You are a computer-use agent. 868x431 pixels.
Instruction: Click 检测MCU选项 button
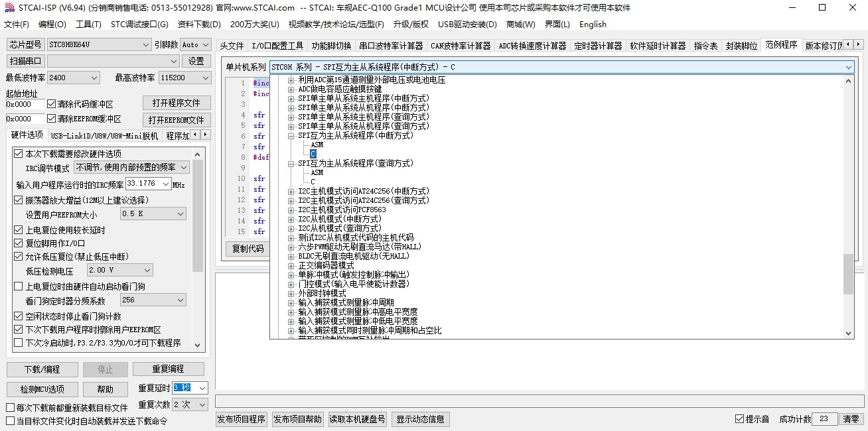click(x=42, y=389)
